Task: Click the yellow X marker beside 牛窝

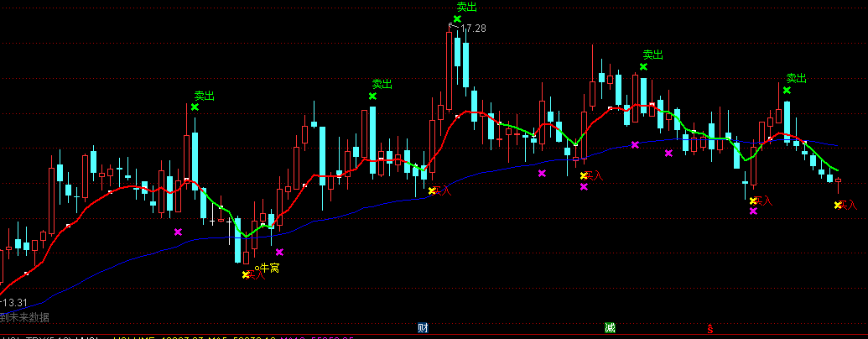Action: 246,274
